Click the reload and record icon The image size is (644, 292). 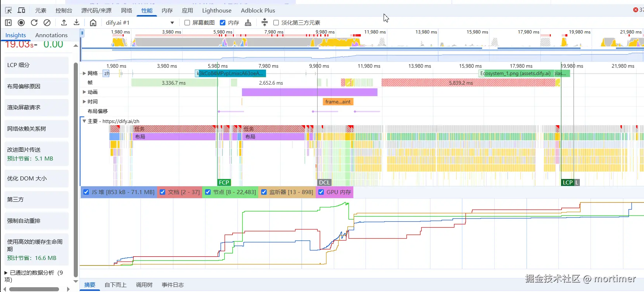pos(34,23)
